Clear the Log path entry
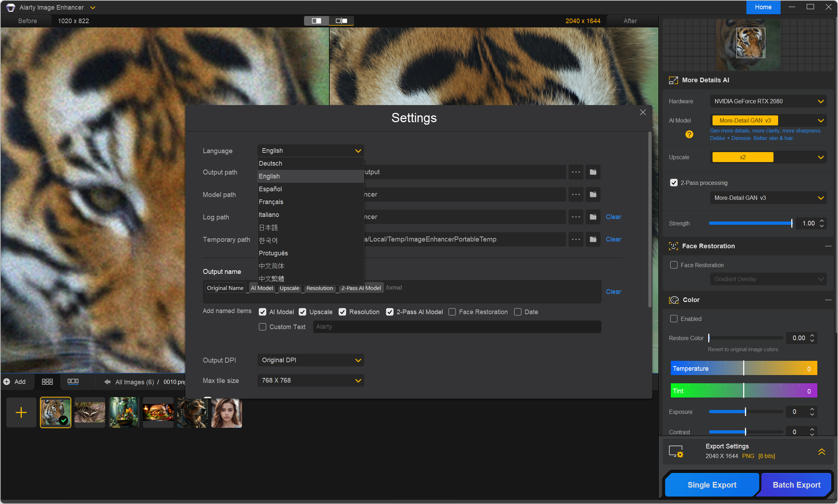 613,217
